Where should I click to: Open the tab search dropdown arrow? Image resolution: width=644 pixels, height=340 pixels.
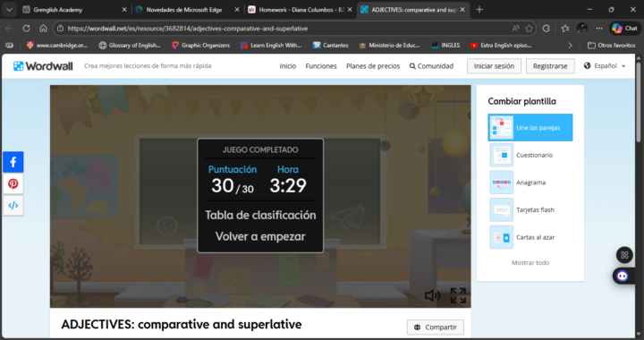pyautogui.click(x=9, y=10)
